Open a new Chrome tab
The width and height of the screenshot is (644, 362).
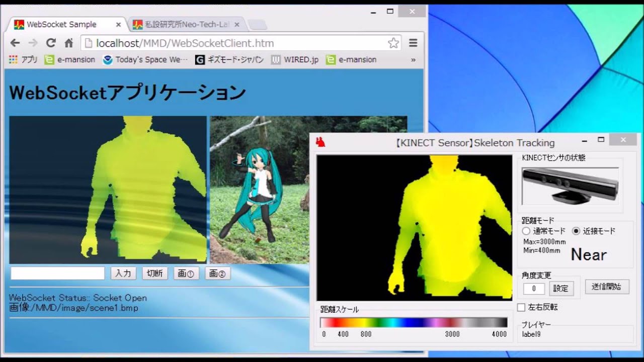point(257,25)
